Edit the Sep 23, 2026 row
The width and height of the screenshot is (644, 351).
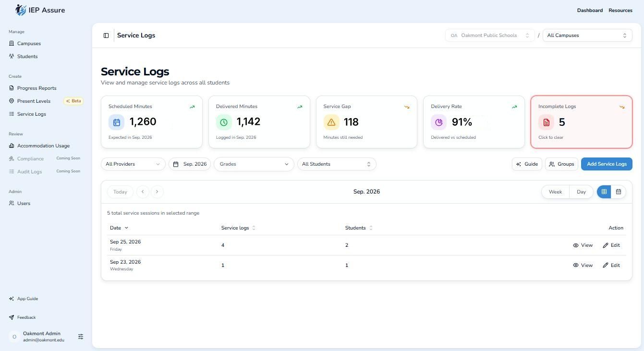[x=611, y=266]
